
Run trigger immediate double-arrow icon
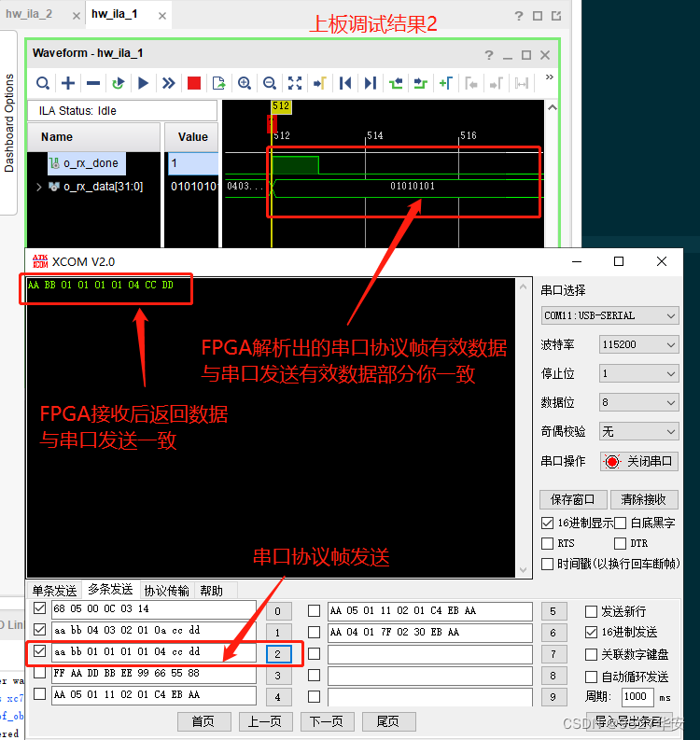tap(169, 84)
